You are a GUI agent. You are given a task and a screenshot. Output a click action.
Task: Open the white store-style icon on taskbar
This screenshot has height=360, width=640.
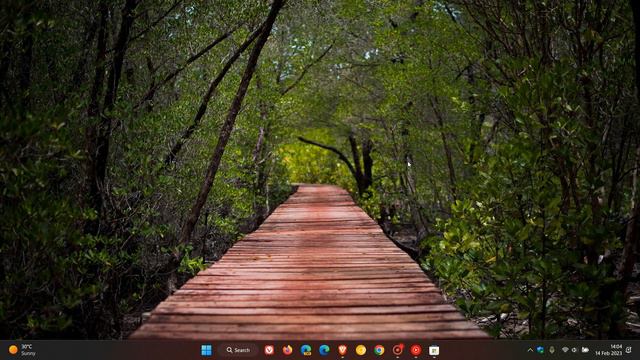point(434,350)
